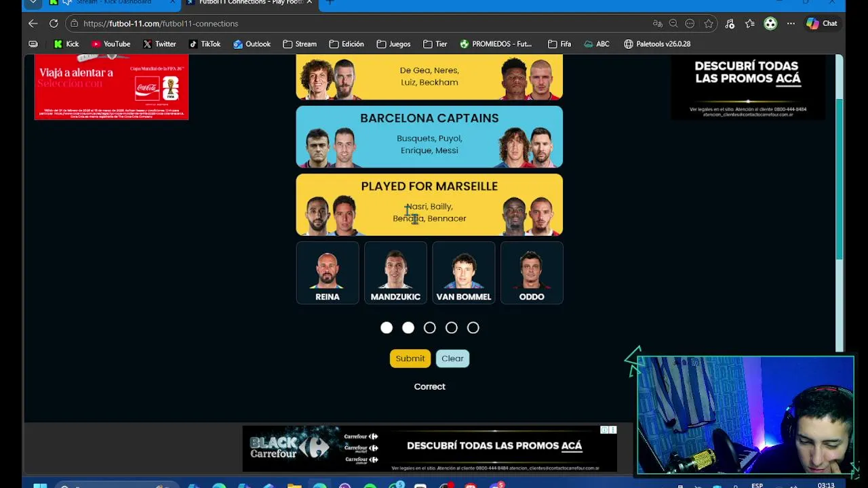Open the soccer ball profile icon
This screenshot has width=868, height=488.
point(770,23)
